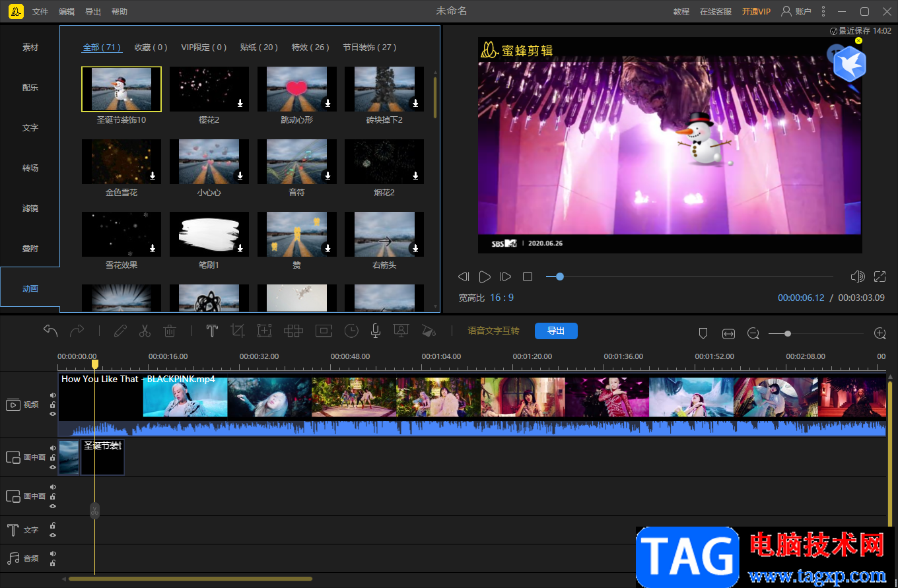Show 节日装饰 (27) animation category
The width and height of the screenshot is (898, 588).
coord(370,48)
